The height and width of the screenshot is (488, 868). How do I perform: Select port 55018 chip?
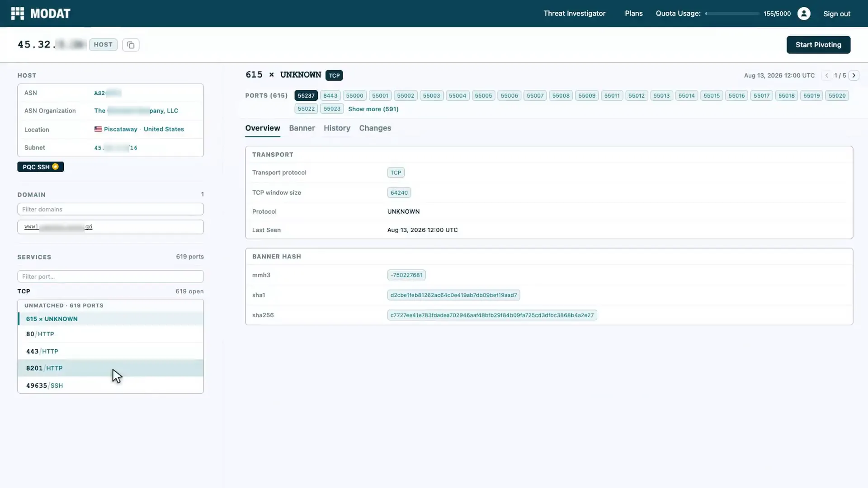click(787, 95)
